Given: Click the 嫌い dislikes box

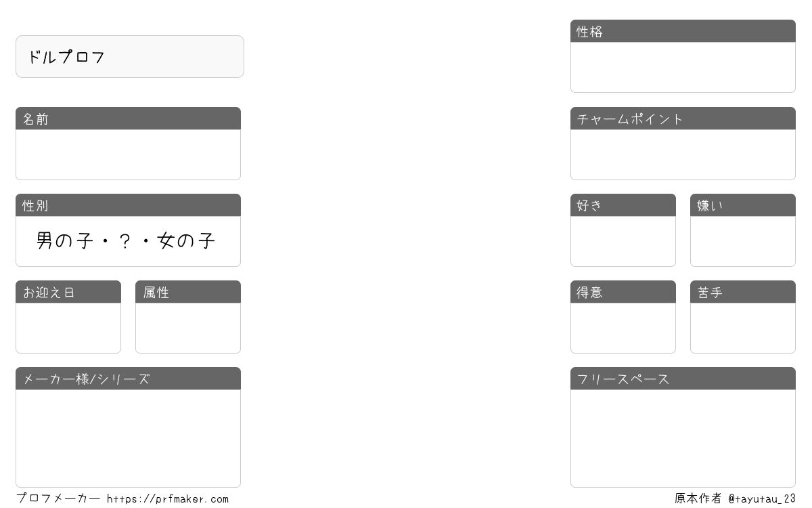Looking at the screenshot, I should (x=743, y=241).
